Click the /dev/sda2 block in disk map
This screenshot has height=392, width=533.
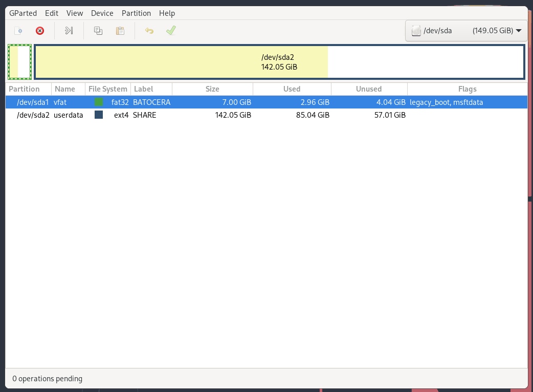(279, 62)
